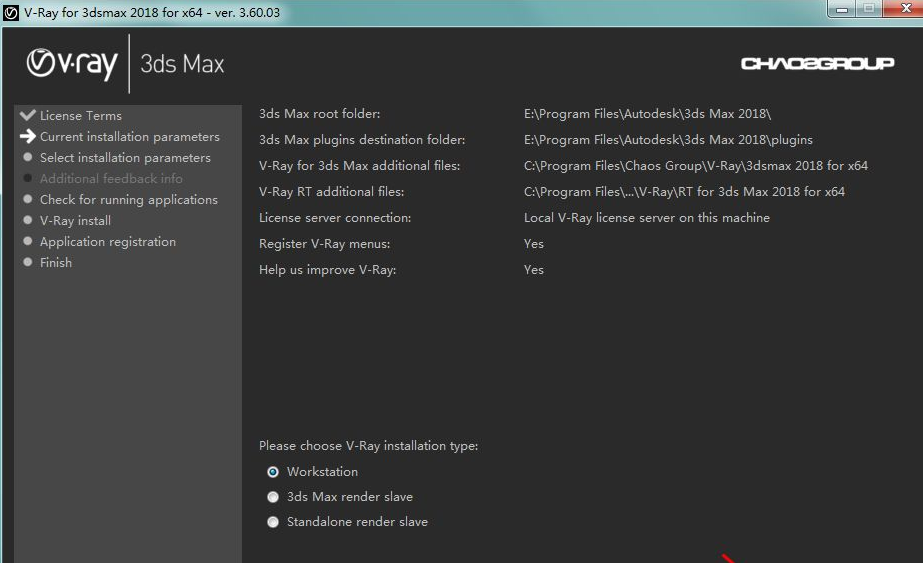This screenshot has width=923, height=563.
Task: Click the V-Ray logo in the header
Action: [72, 64]
